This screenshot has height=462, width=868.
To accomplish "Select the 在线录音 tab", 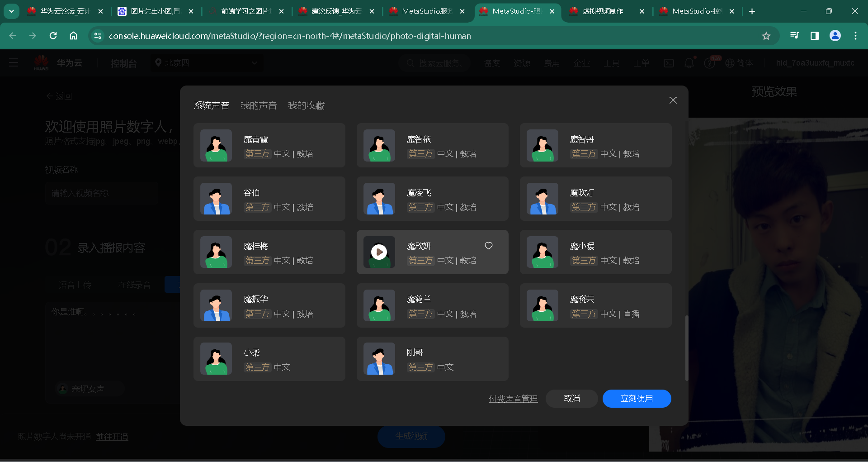I will tap(134, 285).
